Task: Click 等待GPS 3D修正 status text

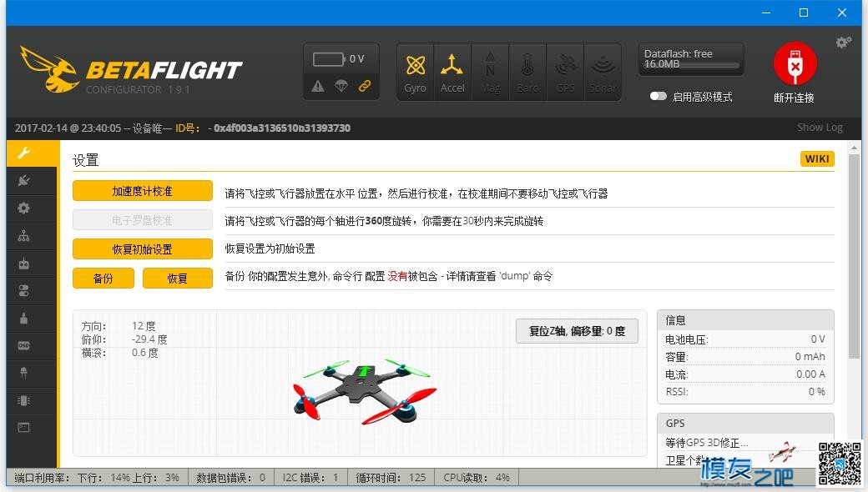Action: click(x=706, y=443)
